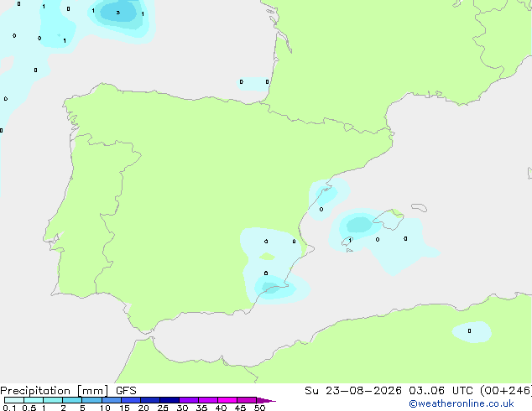Click the '1' value over Ibiza
This screenshot has height=411, width=532.
coord(350,241)
